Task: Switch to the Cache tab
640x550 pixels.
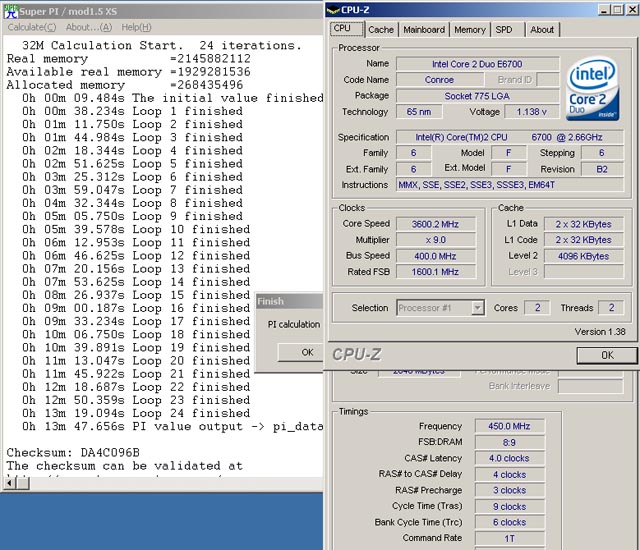Action: click(x=381, y=29)
